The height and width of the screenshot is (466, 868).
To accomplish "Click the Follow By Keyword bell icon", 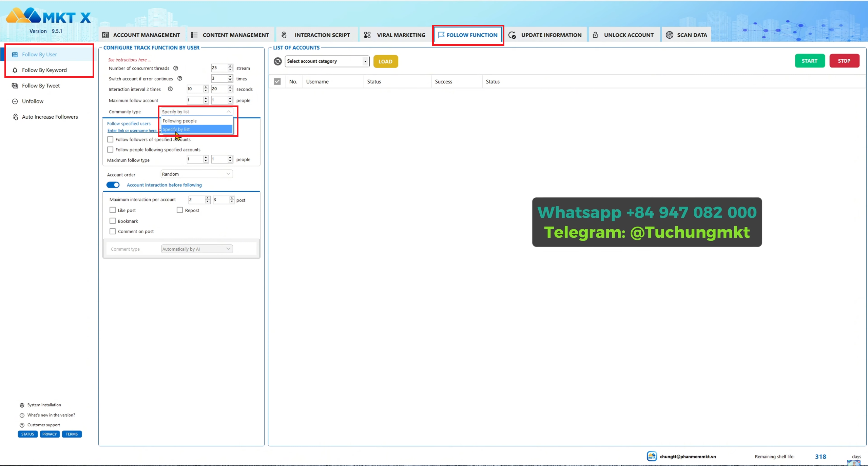I will pyautogui.click(x=15, y=70).
